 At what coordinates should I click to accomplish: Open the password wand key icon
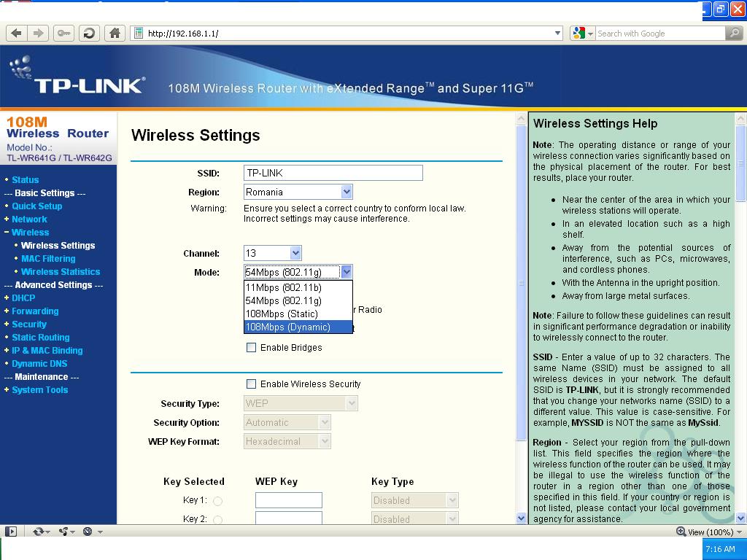[63, 34]
